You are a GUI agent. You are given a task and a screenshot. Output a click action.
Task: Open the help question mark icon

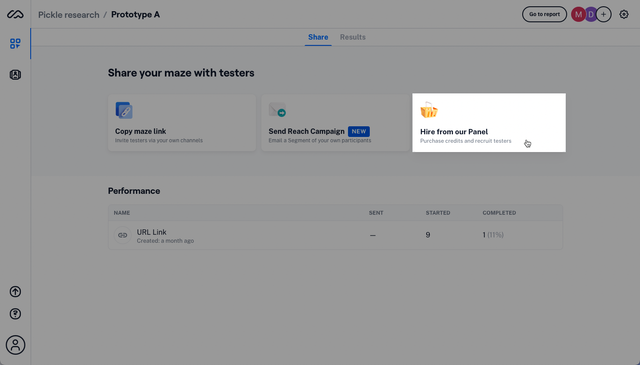[x=15, y=314]
